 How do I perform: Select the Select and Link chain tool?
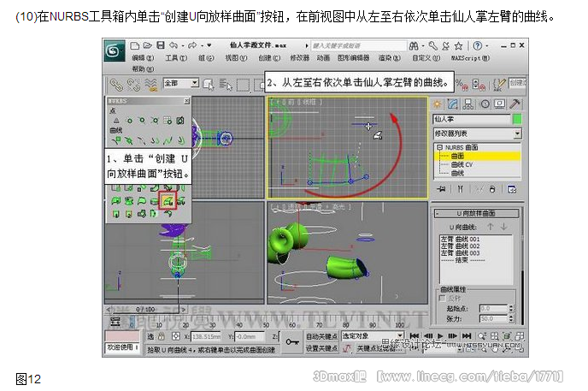click(x=116, y=86)
